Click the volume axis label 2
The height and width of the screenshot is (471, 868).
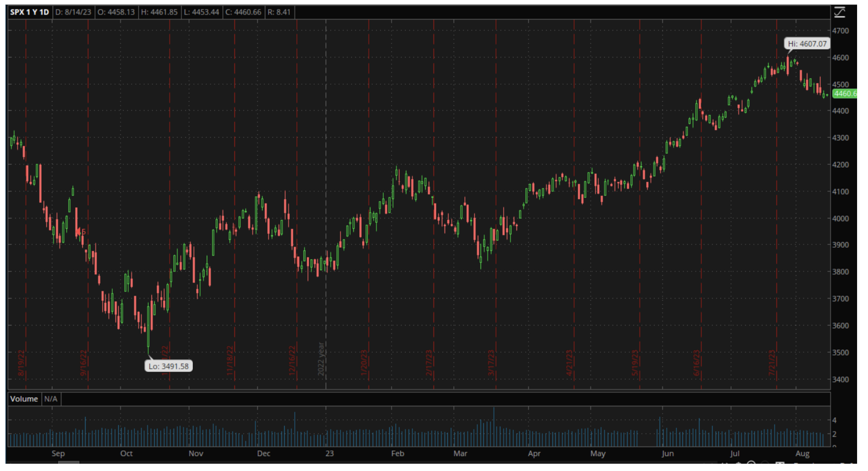pyautogui.click(x=834, y=434)
